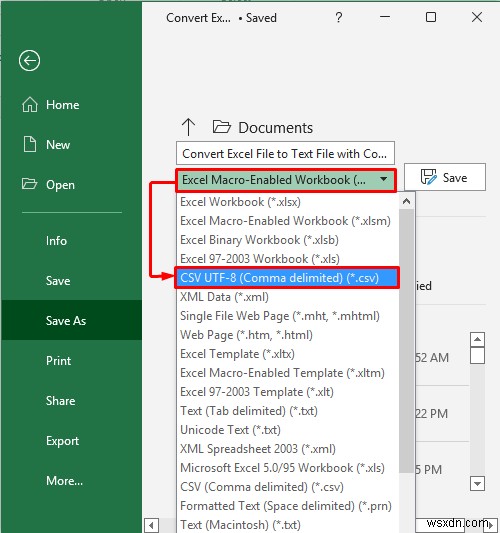Select Single File Web Page (*.mht, *.mhtml)
The image size is (500, 533).
pos(288,316)
